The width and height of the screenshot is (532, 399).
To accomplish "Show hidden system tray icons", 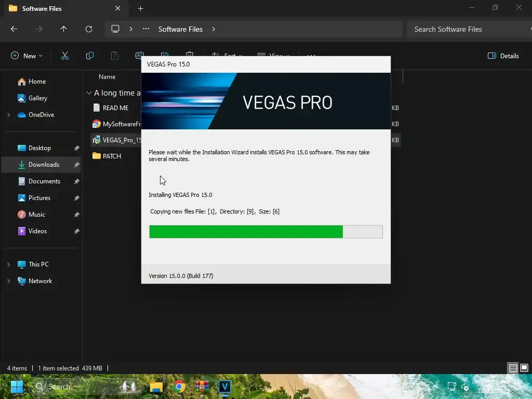I will point(435,387).
